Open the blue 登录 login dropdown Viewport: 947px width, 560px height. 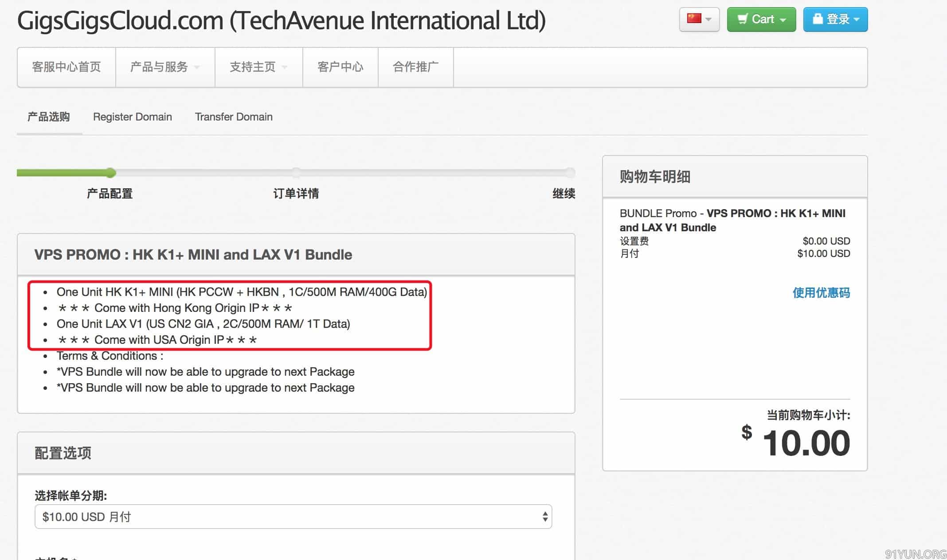pos(835,19)
